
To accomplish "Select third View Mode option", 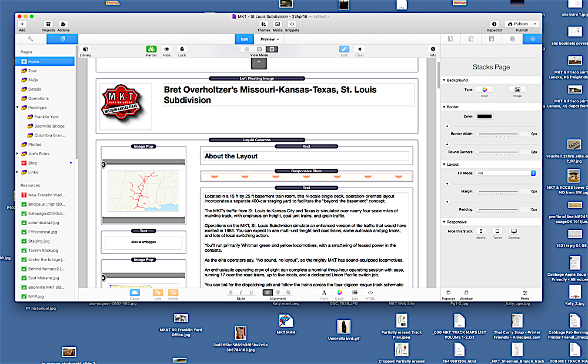I will (x=272, y=49).
